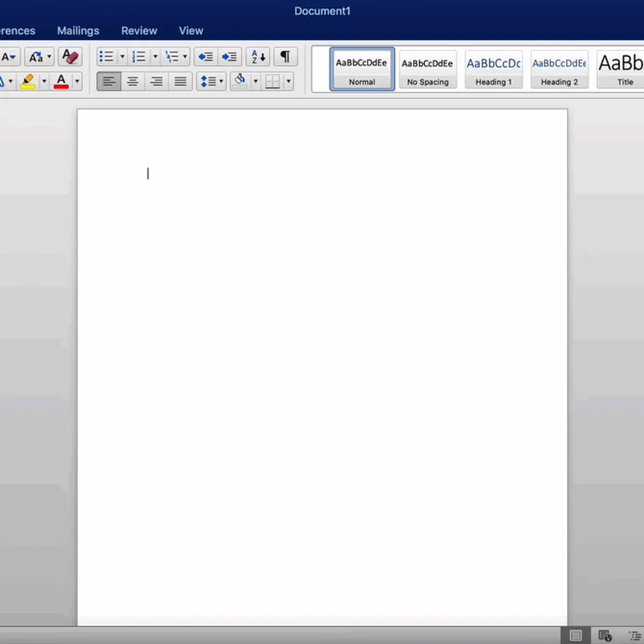
Task: Open the shading color dropdown arrow
Action: point(255,81)
